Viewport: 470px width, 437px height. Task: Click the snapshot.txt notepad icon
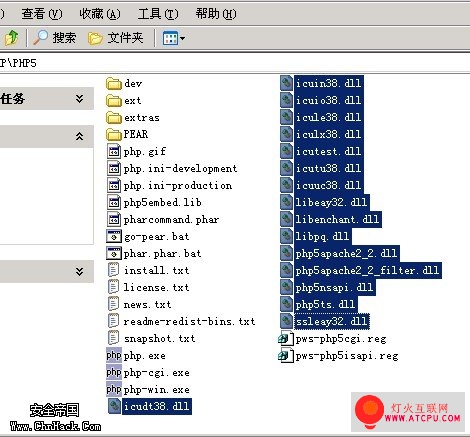tap(114, 338)
